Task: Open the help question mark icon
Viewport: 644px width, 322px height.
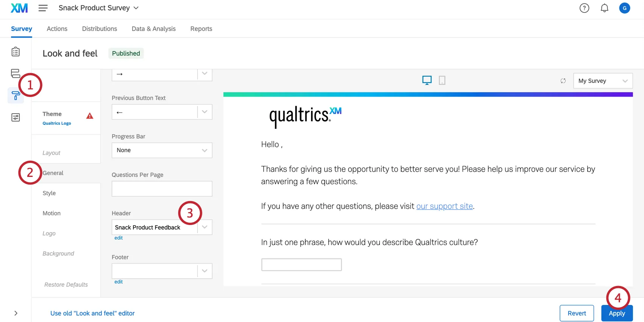Action: [584, 8]
